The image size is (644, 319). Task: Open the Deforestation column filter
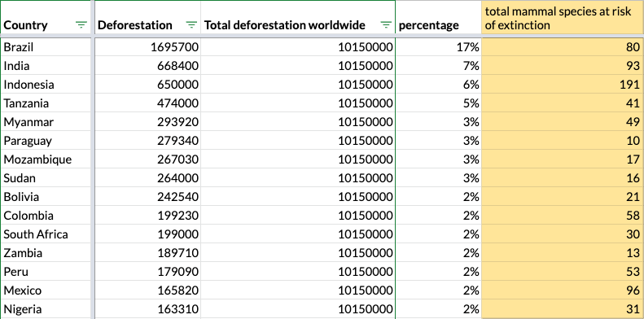(x=191, y=25)
